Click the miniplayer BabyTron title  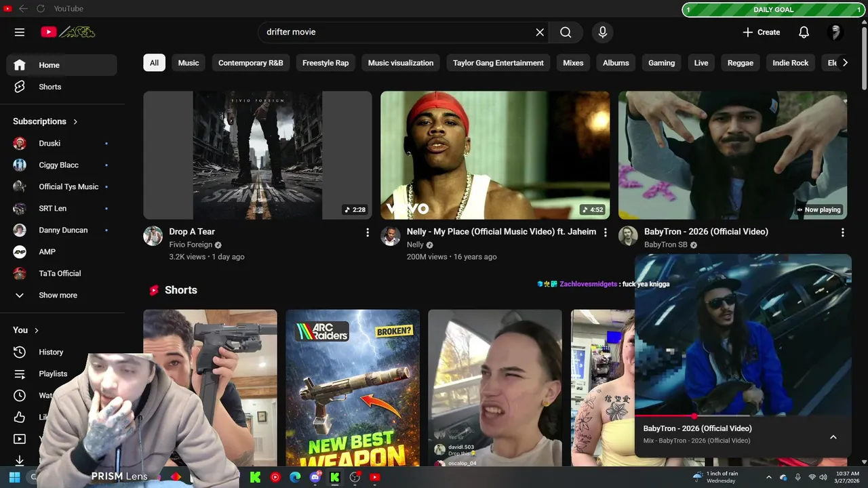pos(697,428)
